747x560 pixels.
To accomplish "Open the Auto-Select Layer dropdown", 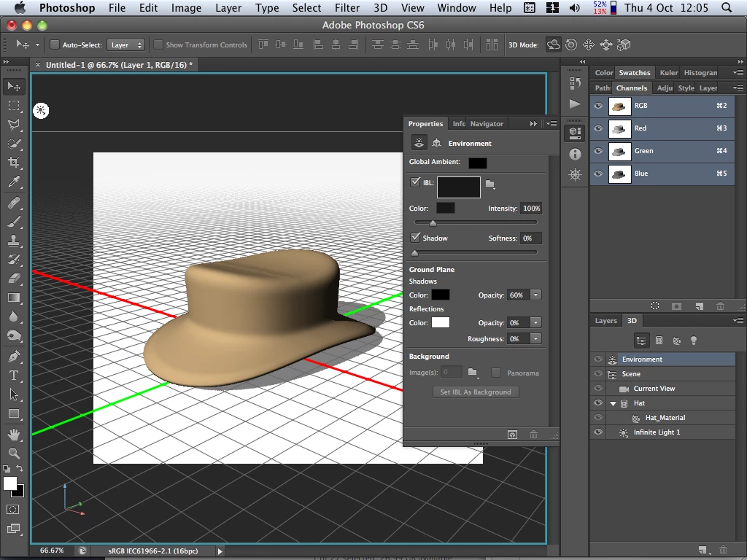I will coord(125,45).
